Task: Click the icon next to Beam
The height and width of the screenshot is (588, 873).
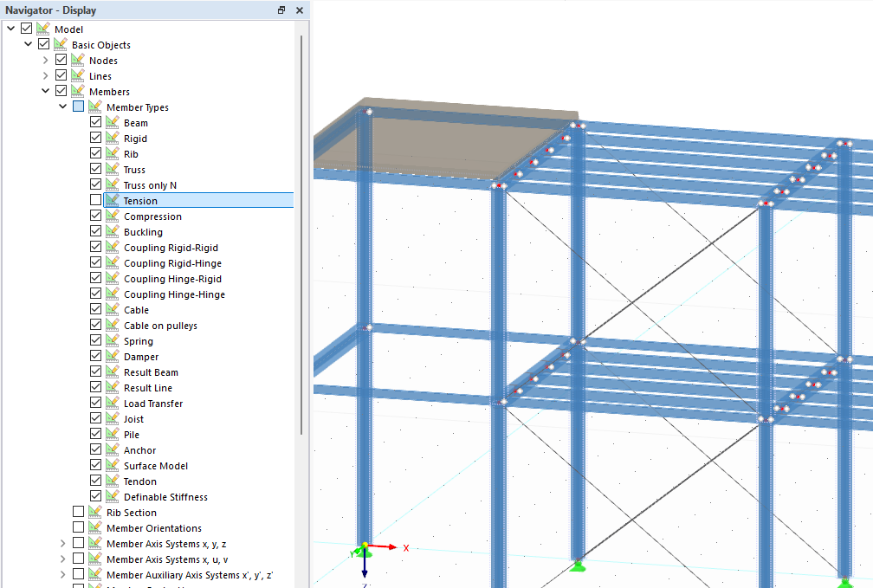Action: click(x=112, y=123)
